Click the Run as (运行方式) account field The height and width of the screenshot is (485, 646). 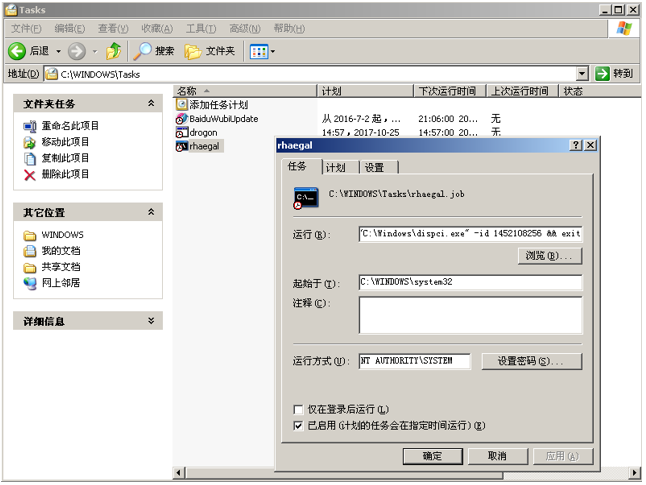coord(414,361)
